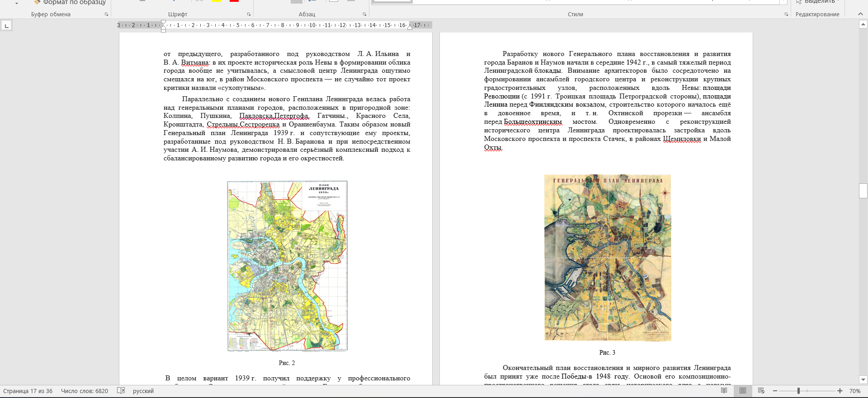Click the tab stop selector at ruler corner
The height and width of the screenshot is (398, 868).
6,26
